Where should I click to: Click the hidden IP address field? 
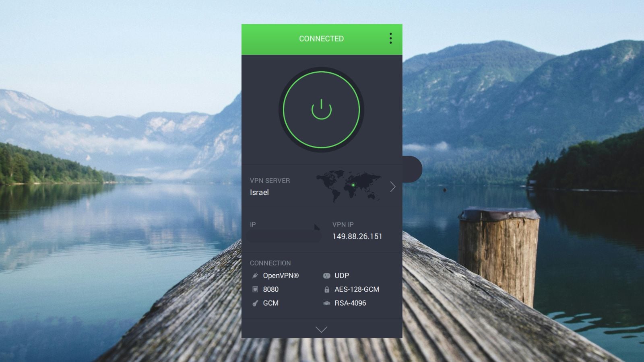(284, 236)
